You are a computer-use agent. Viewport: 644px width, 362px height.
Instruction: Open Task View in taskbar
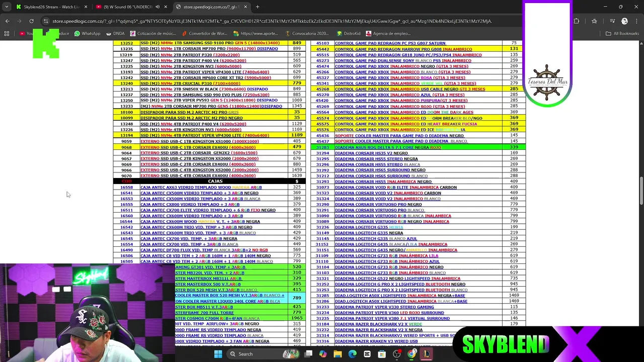click(x=308, y=354)
